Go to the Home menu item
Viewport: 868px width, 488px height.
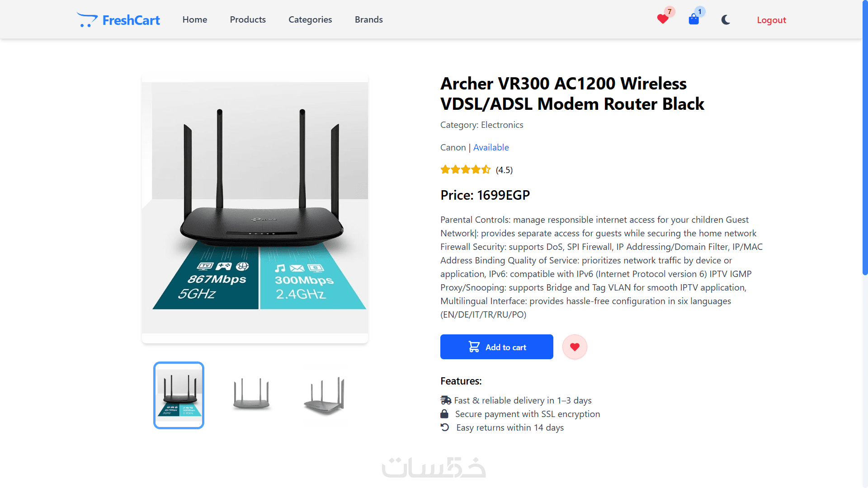coord(195,19)
